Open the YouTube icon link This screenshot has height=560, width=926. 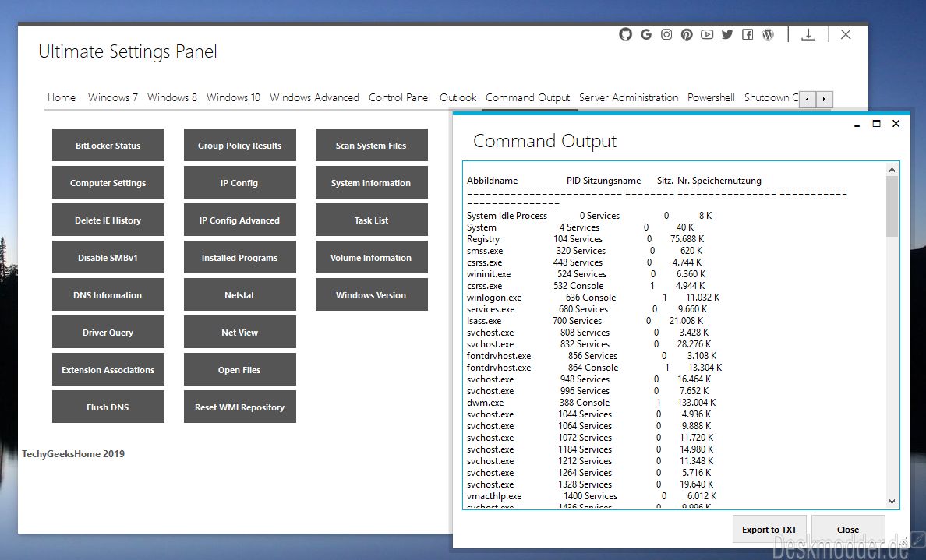coord(707,34)
